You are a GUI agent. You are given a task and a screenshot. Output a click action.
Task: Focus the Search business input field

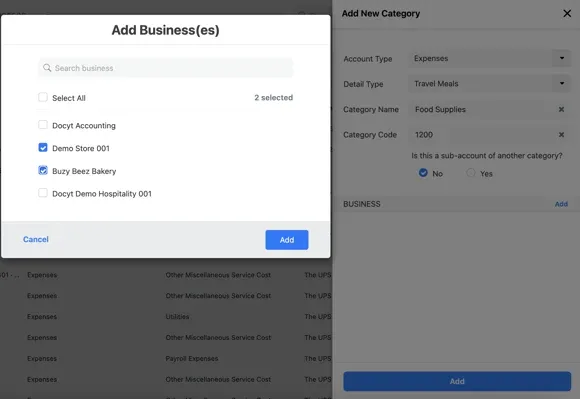click(166, 68)
